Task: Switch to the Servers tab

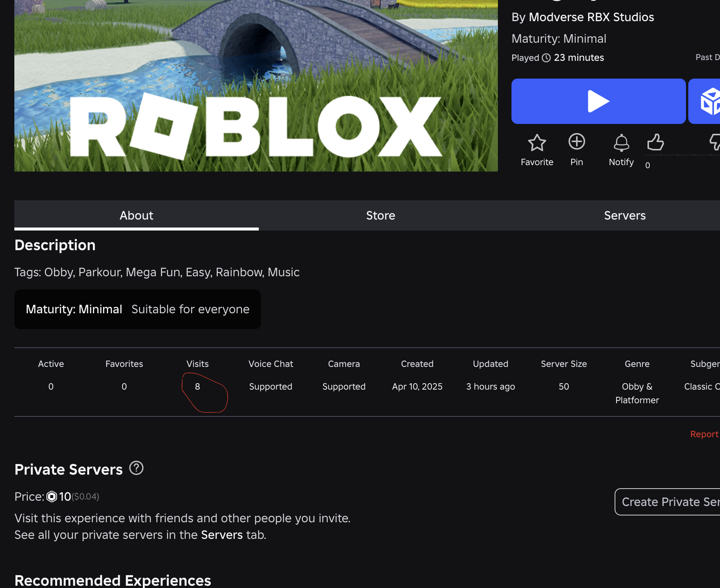Action: 624,215
